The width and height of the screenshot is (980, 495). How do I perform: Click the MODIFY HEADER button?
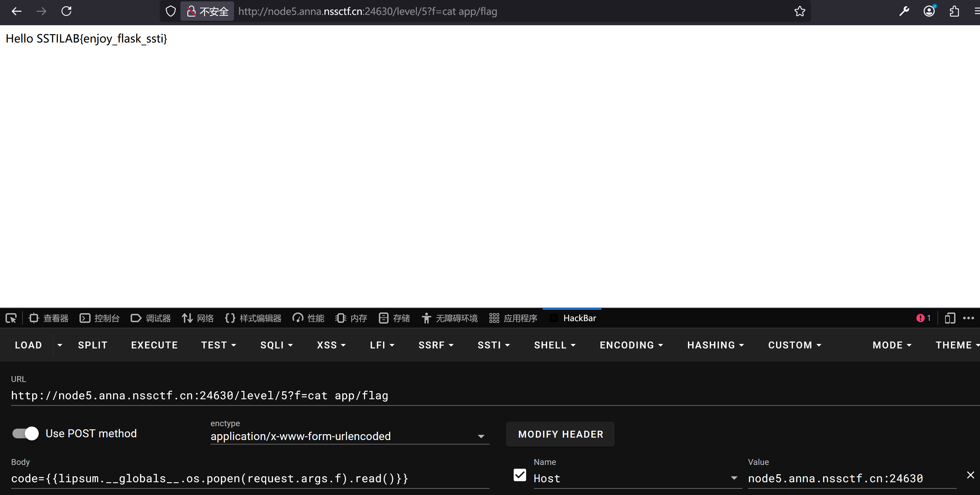tap(560, 434)
